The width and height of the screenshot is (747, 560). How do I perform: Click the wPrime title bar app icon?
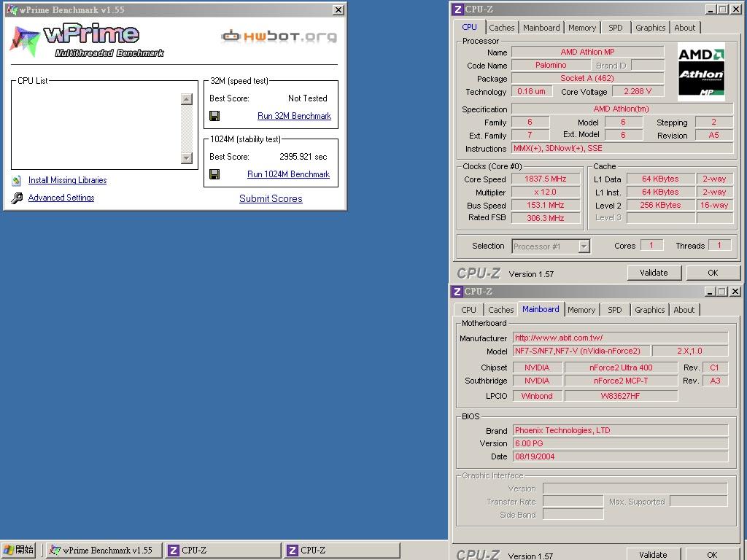pyautogui.click(x=12, y=9)
